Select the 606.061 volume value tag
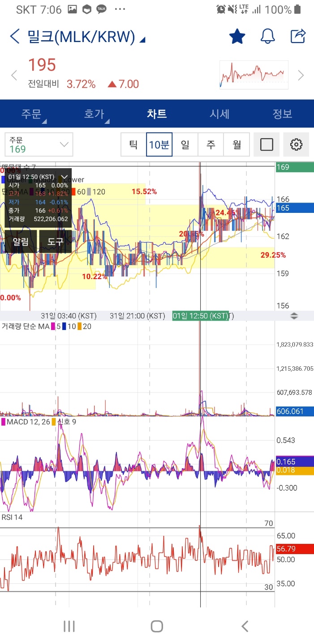This screenshot has height=644, width=314. tap(295, 411)
